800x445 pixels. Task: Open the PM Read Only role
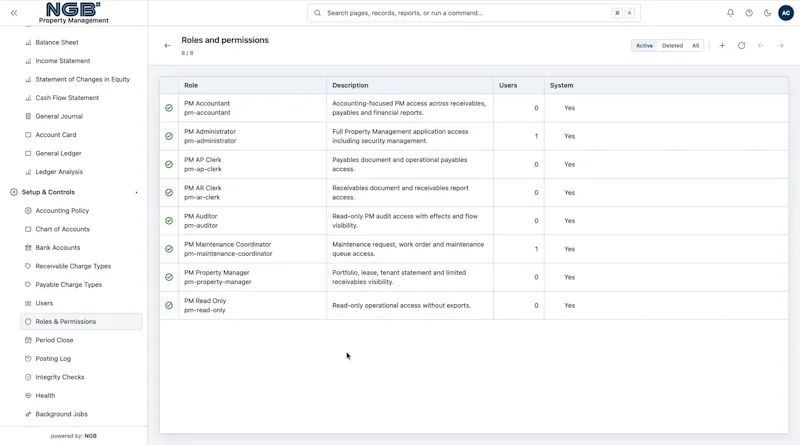coord(473,305)
